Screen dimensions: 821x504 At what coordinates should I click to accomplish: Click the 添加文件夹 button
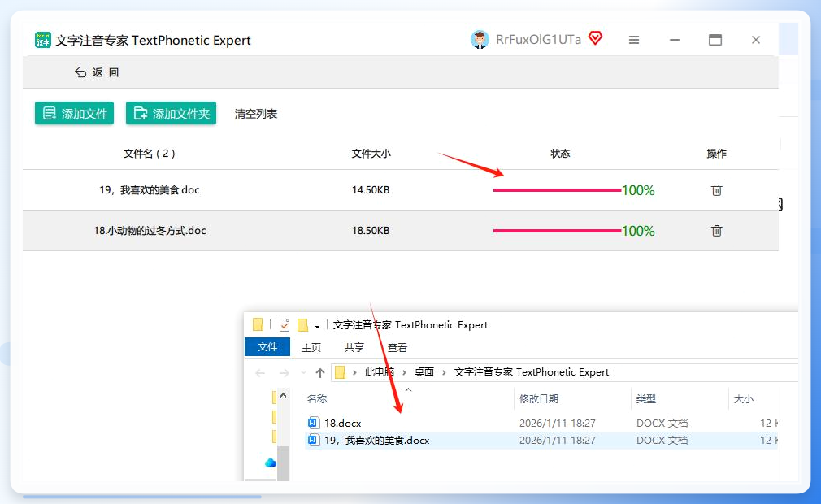(172, 113)
